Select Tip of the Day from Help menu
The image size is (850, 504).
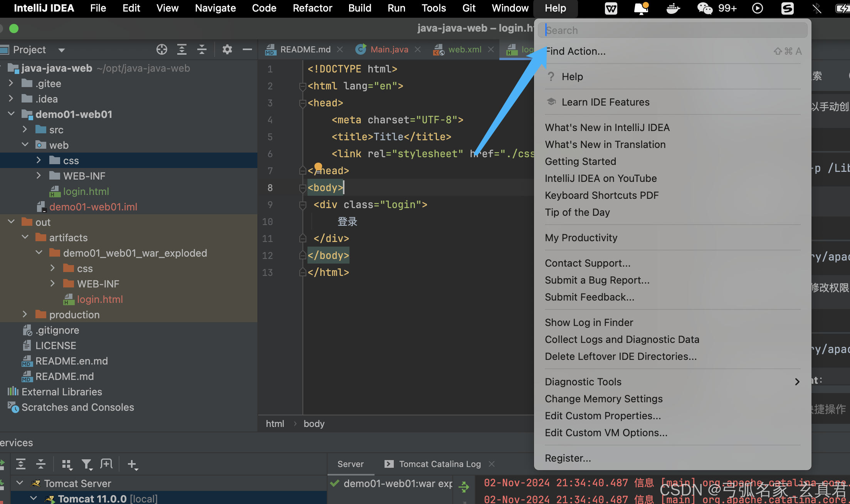(x=577, y=212)
